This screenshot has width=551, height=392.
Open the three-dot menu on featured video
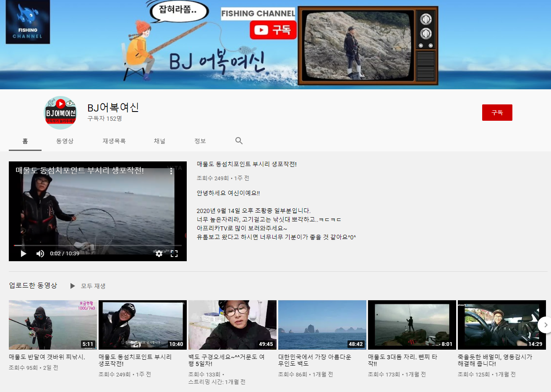tap(171, 171)
